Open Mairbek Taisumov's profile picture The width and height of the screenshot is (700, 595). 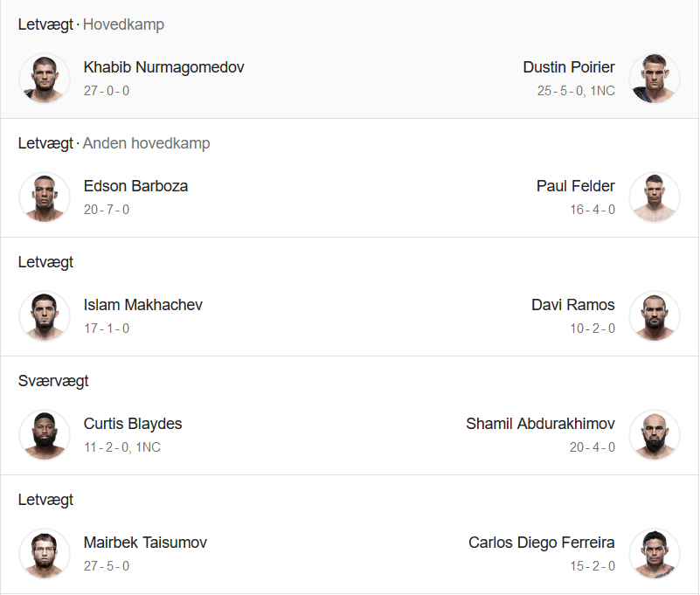45,553
